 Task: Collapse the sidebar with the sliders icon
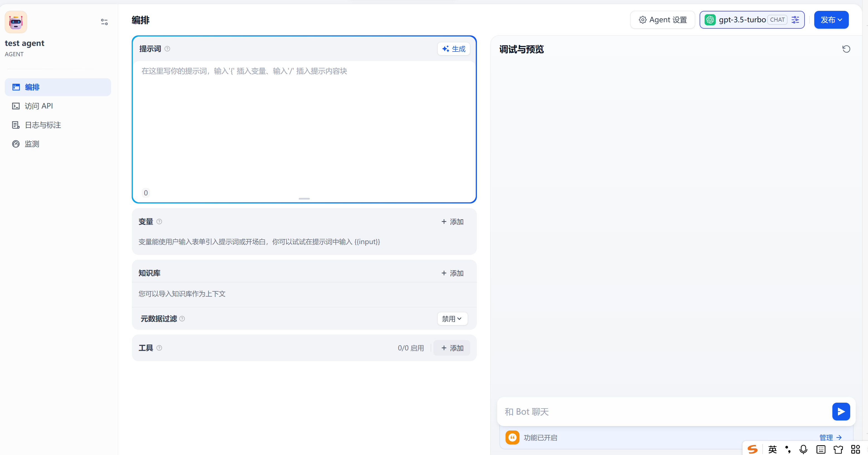(104, 22)
